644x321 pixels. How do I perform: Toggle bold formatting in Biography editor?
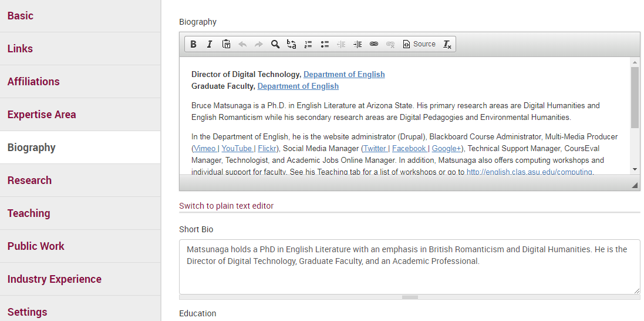[193, 44]
